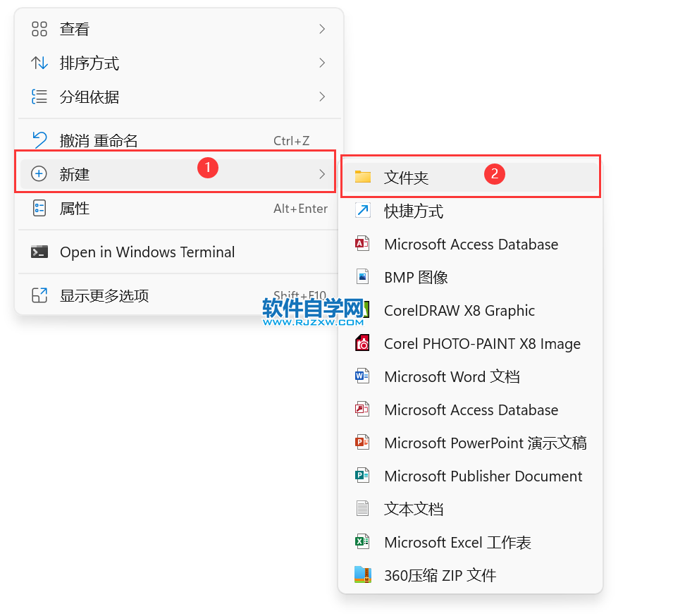Click Open in Windows Terminal
Viewport: 673px width, 616px height.
coord(179,252)
